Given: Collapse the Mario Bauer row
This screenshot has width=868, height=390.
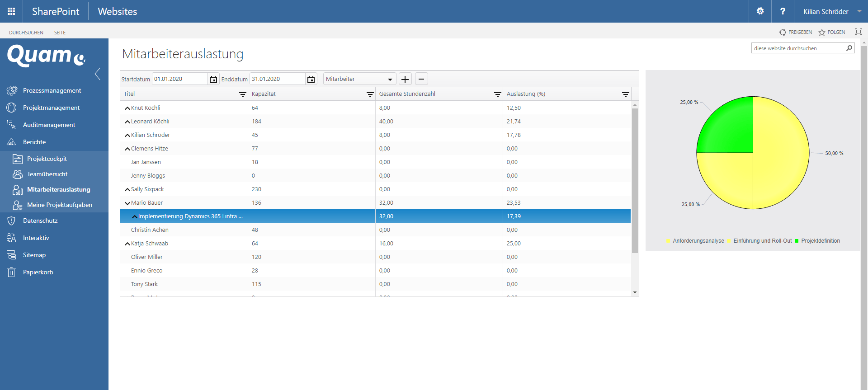Looking at the screenshot, I should tap(127, 203).
